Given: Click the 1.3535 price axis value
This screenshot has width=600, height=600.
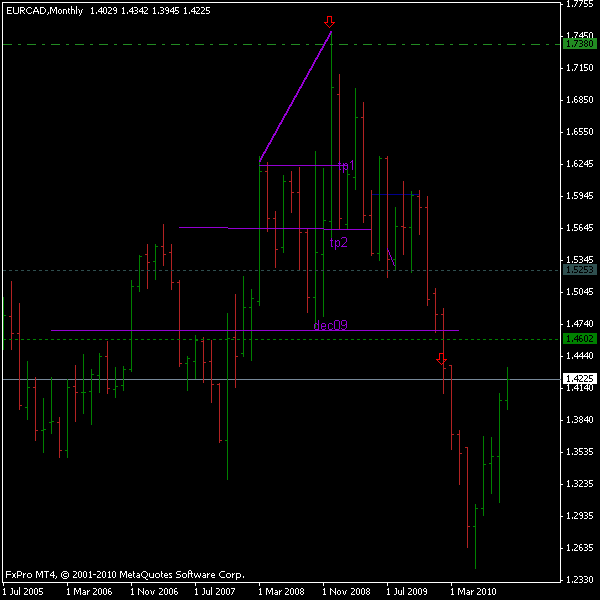Looking at the screenshot, I should click(579, 452).
